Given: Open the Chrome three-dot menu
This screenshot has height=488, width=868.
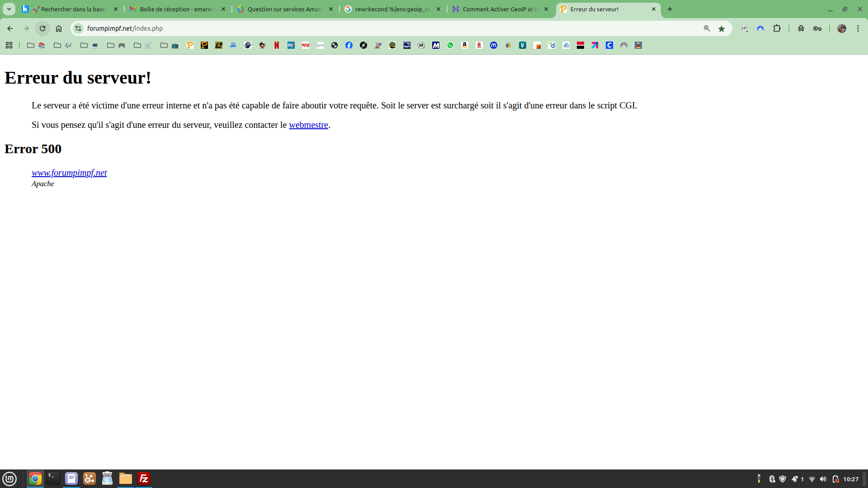Looking at the screenshot, I should (858, 28).
